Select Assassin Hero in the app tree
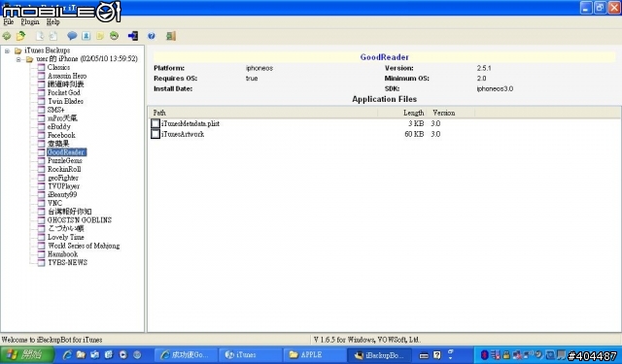The height and width of the screenshot is (364, 622). point(67,76)
